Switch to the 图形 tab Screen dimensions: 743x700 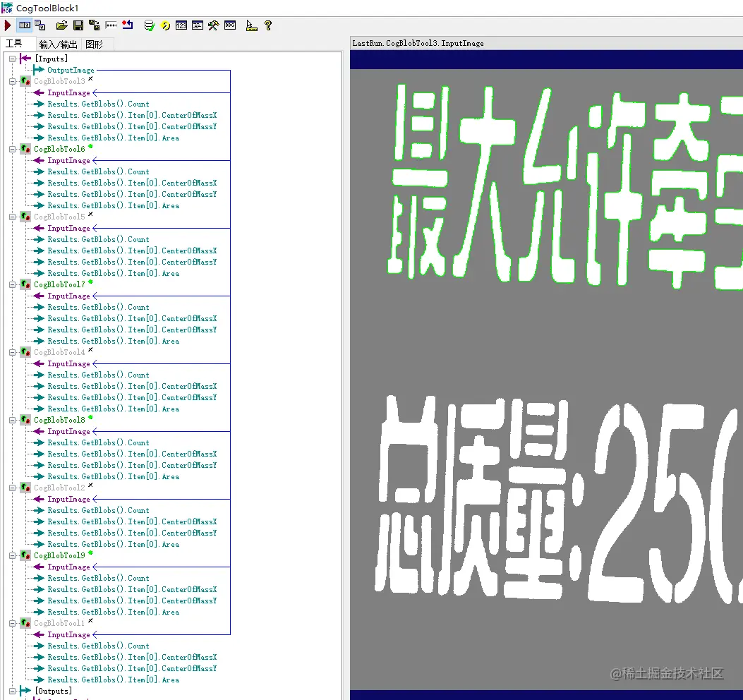pyautogui.click(x=94, y=44)
